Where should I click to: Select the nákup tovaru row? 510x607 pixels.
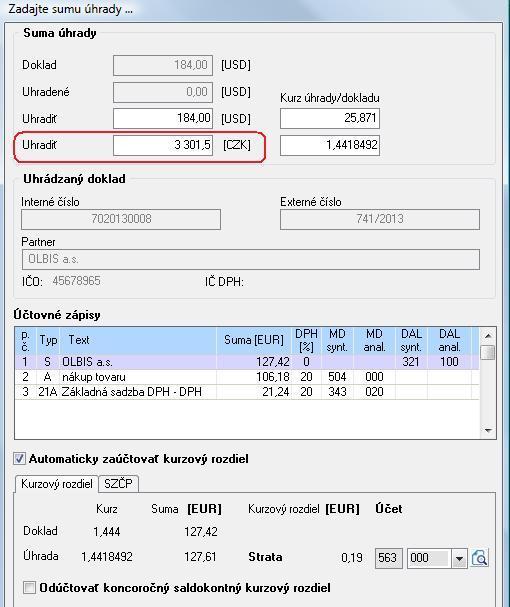247,377
